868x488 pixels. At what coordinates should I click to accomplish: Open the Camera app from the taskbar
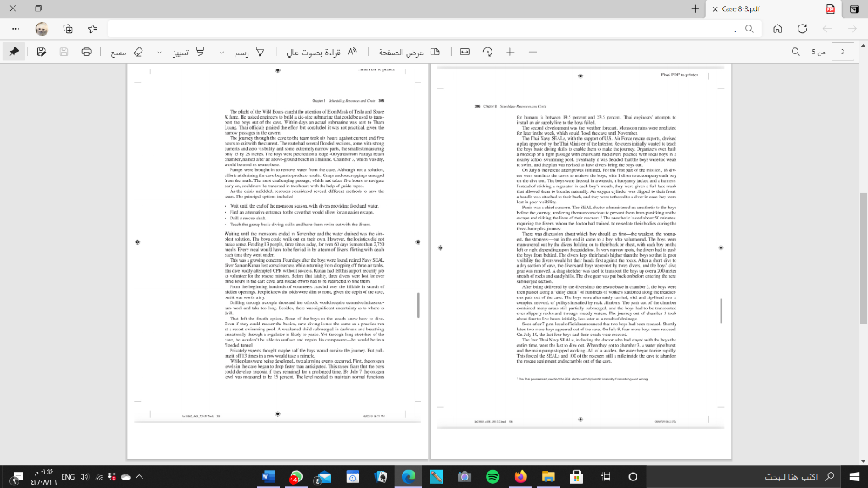click(x=464, y=476)
